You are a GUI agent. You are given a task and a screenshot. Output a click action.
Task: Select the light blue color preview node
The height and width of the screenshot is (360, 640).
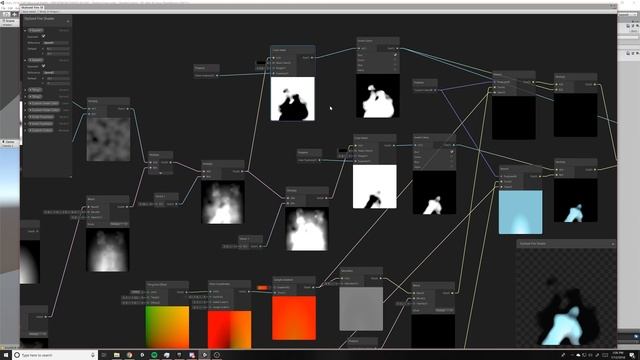520,212
